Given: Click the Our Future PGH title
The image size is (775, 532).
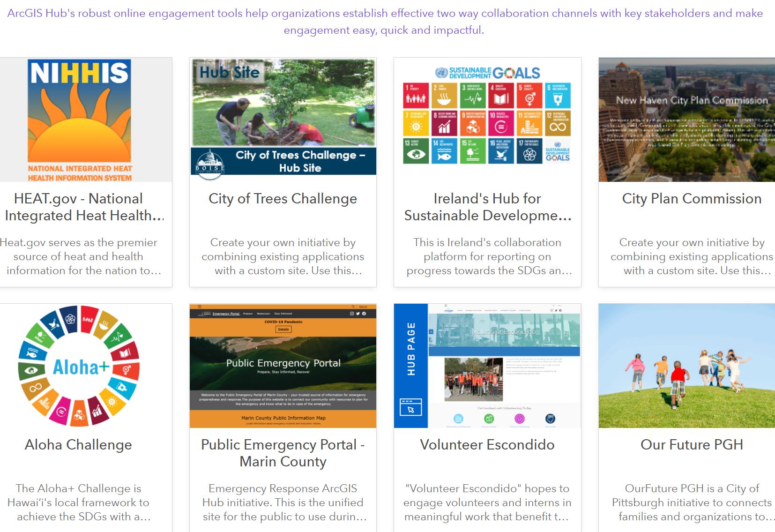Looking at the screenshot, I should [692, 445].
